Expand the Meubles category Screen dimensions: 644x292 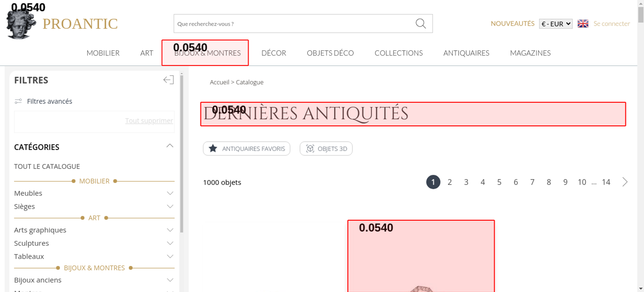point(170,193)
